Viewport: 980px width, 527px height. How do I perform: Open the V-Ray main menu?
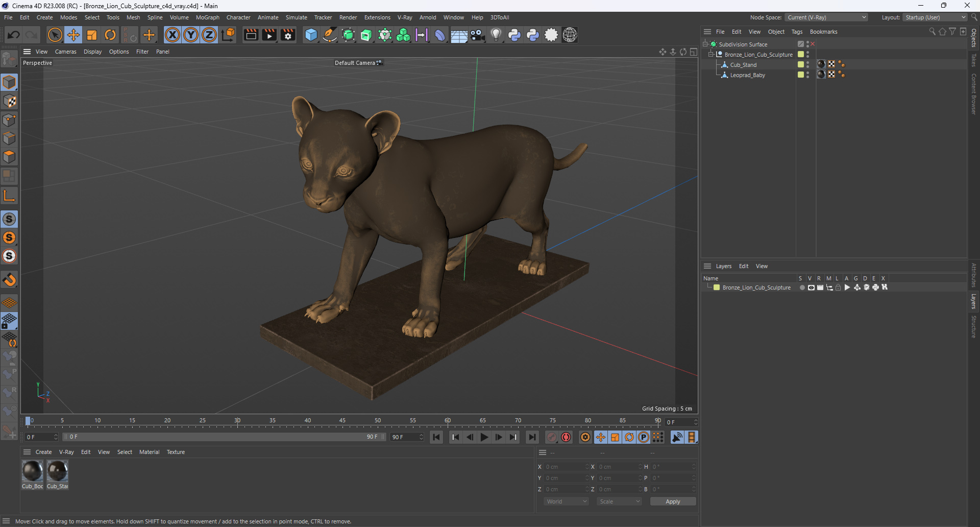[405, 17]
